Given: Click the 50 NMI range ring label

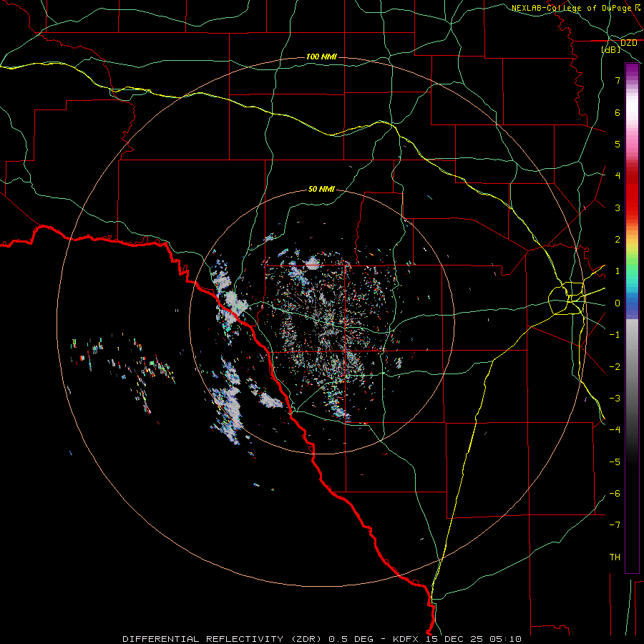Looking at the screenshot, I should click(321, 189).
